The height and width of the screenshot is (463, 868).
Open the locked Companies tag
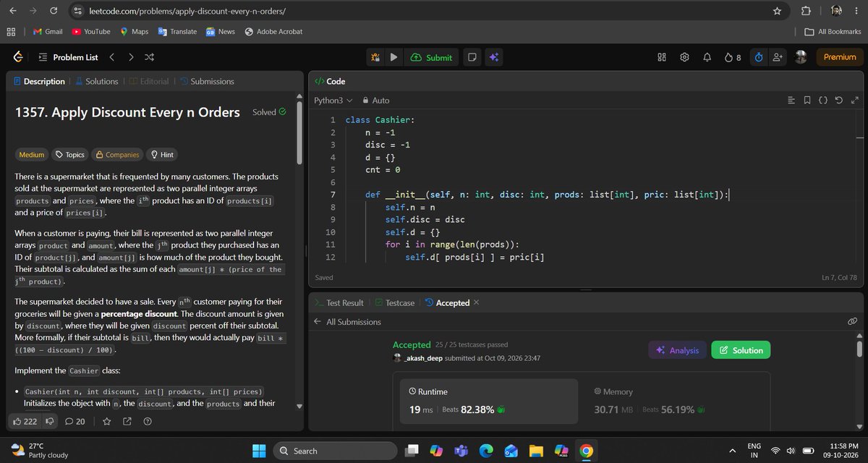(116, 155)
